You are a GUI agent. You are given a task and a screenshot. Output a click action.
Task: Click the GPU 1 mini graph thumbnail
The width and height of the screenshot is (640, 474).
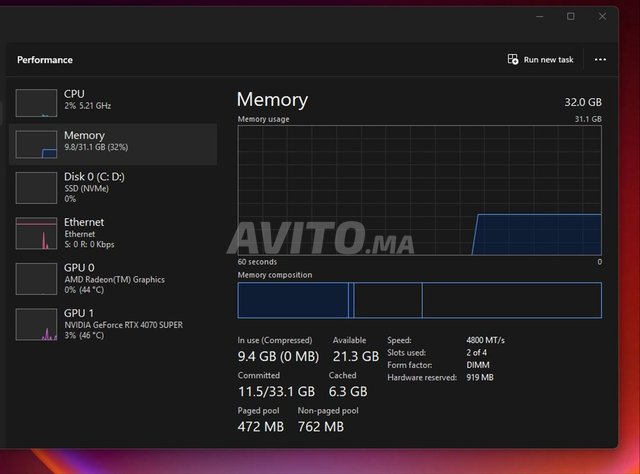[37, 324]
